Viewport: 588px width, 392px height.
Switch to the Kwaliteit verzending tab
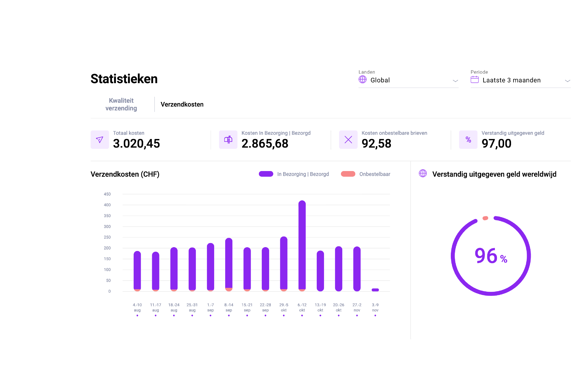coord(121,104)
